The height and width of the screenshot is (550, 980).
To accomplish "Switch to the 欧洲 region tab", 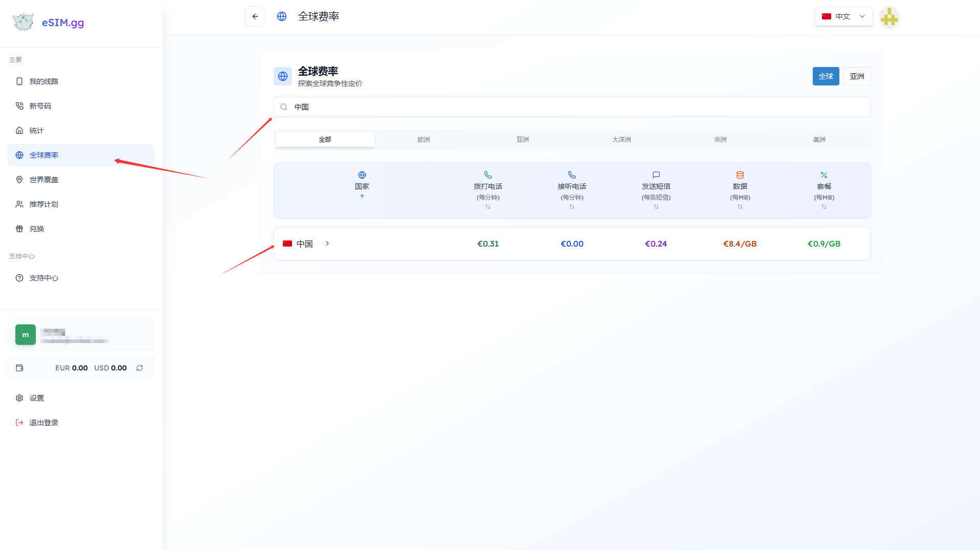I will point(424,140).
